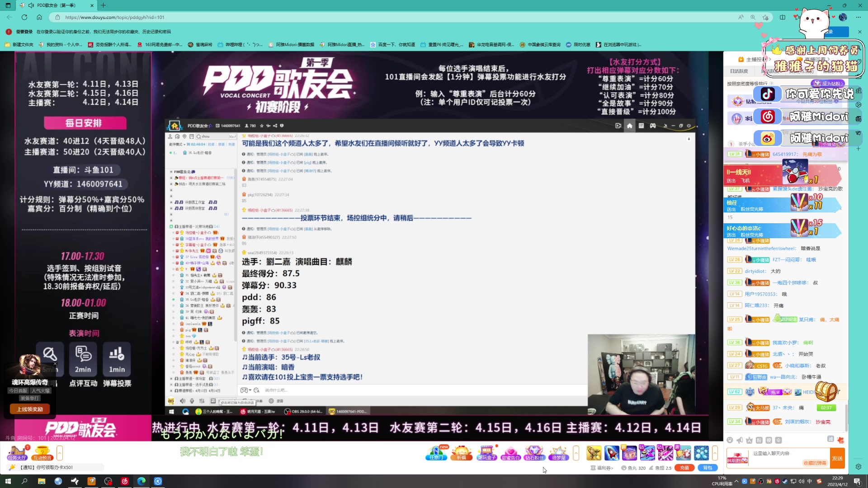Click the treasure chest icon in chat
This screenshot has height=488, width=868.
(x=826, y=391)
